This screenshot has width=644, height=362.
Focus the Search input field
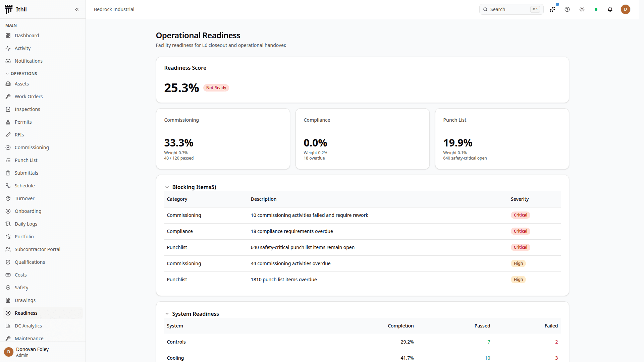511,9
